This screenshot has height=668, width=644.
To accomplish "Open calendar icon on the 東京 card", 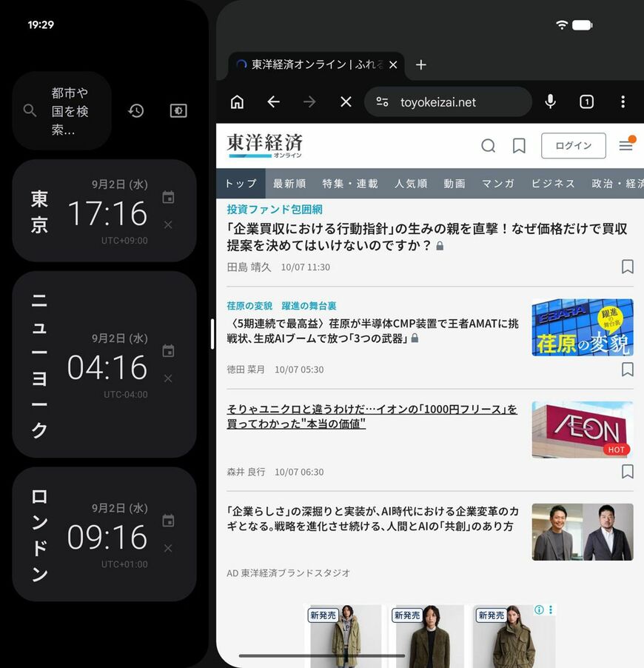I will click(x=168, y=197).
